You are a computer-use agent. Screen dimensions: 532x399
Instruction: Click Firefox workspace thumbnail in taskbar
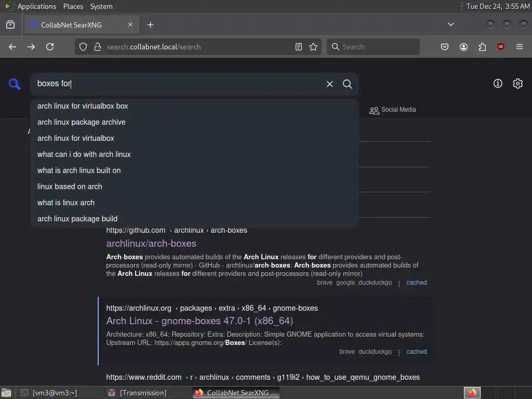(472, 393)
